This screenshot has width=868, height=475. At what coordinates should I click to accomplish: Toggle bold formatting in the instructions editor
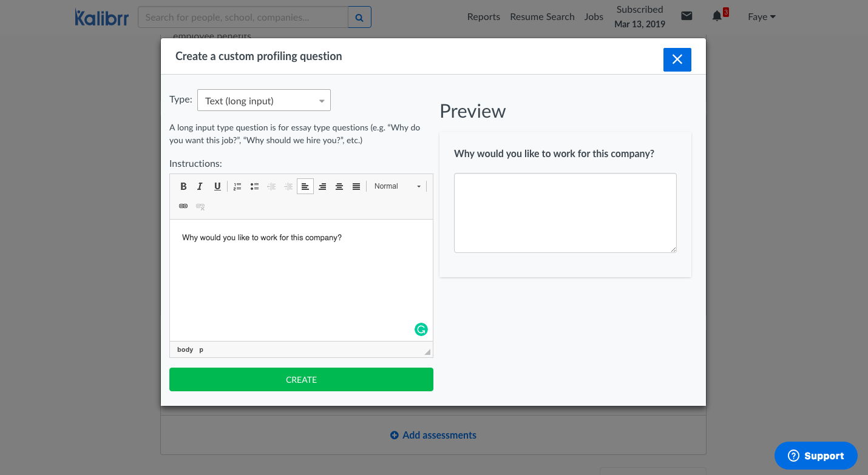(x=183, y=186)
